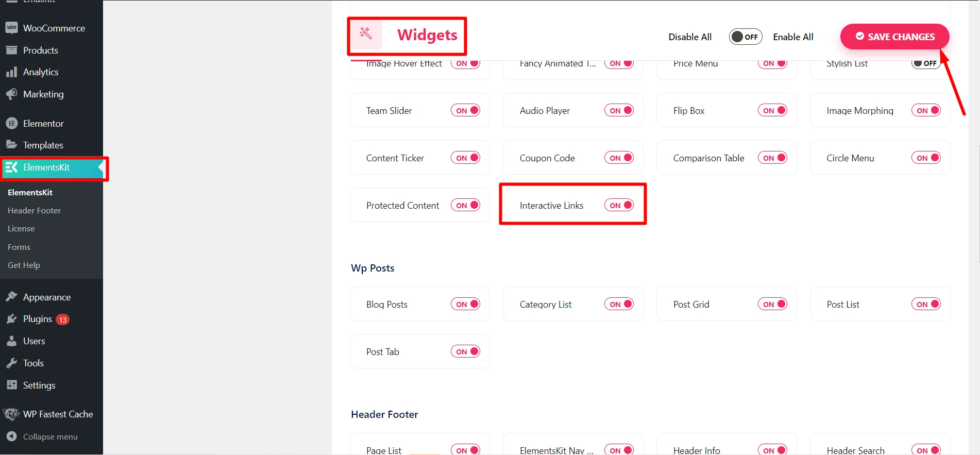980x455 pixels.
Task: Open the Header Footer submenu item
Action: coord(34,210)
